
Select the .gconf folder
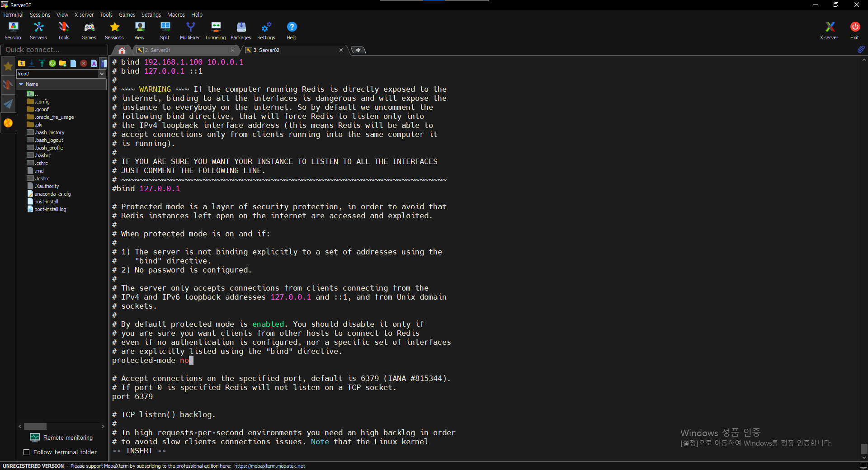[38, 109]
